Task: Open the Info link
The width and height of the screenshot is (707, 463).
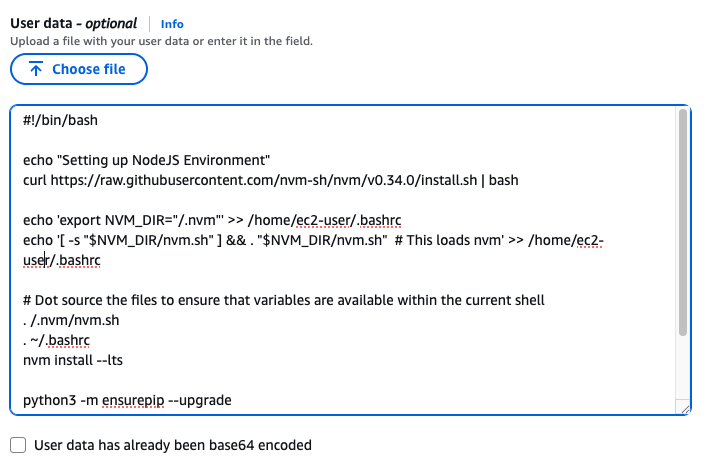Action: 172,24
